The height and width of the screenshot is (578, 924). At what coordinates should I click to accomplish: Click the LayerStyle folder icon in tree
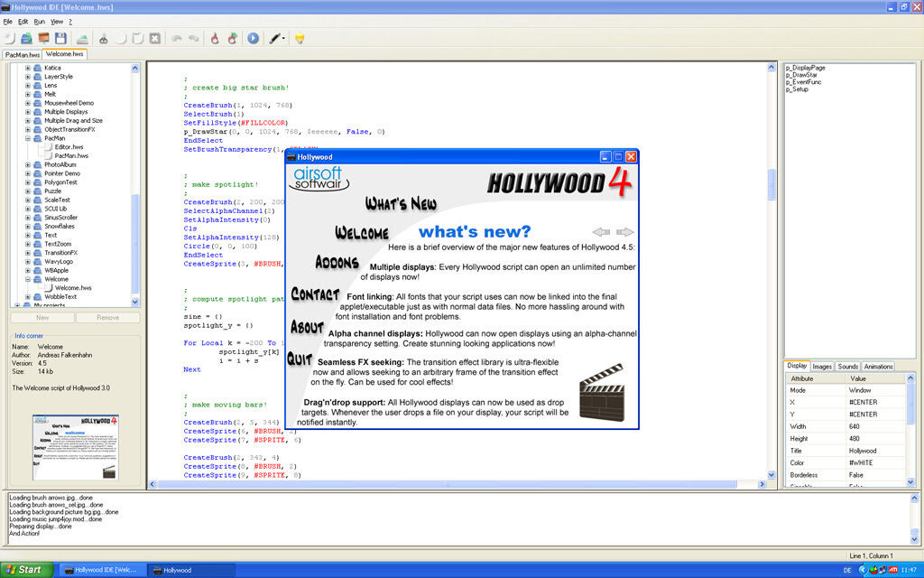coord(38,77)
